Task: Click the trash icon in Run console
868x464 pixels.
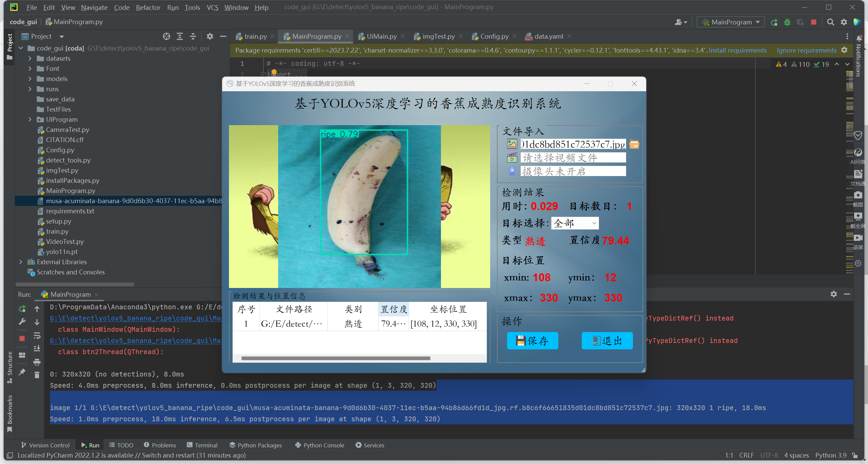Action: [37, 375]
